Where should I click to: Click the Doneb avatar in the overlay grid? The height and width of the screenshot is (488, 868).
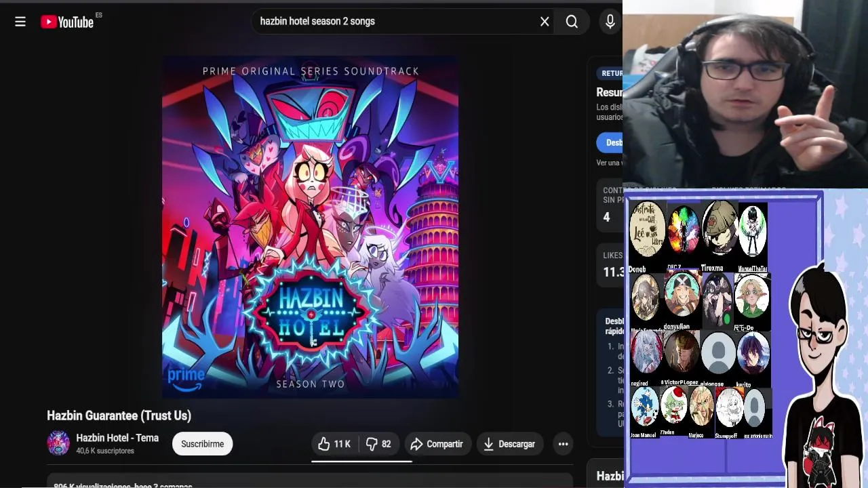(647, 230)
